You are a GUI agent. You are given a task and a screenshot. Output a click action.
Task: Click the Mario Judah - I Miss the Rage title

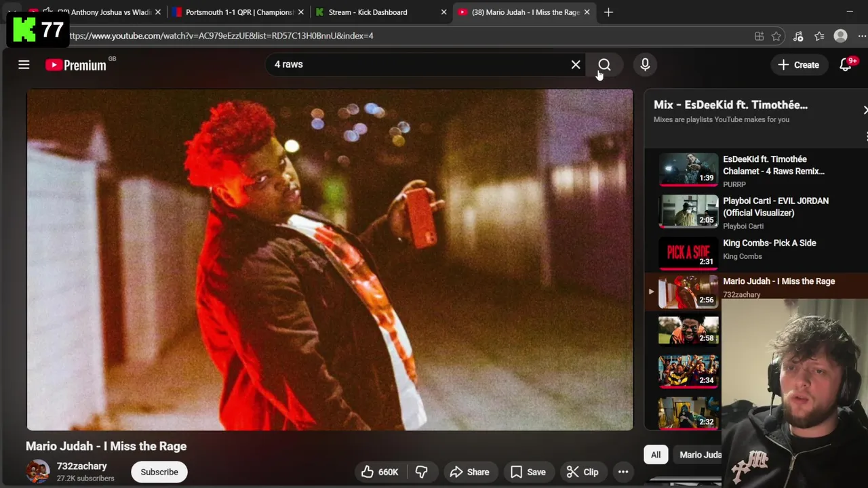click(106, 446)
